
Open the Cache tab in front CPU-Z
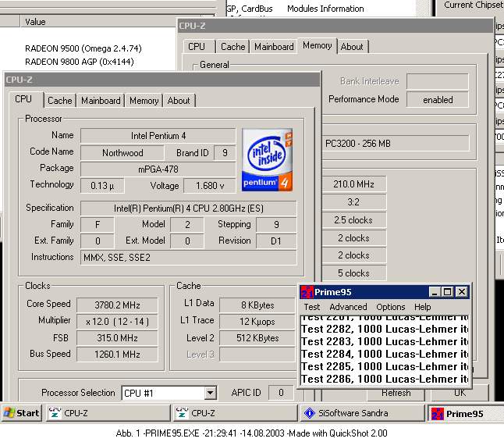pos(60,101)
